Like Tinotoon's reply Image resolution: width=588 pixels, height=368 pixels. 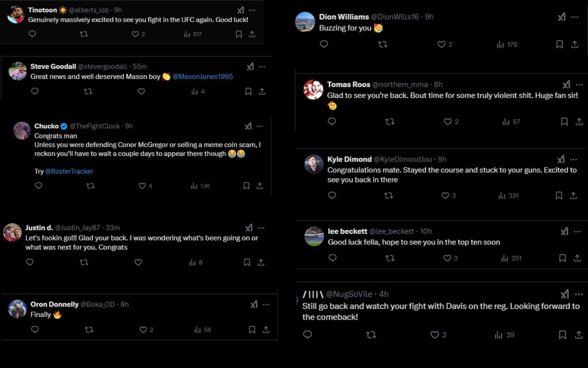pyautogui.click(x=134, y=34)
